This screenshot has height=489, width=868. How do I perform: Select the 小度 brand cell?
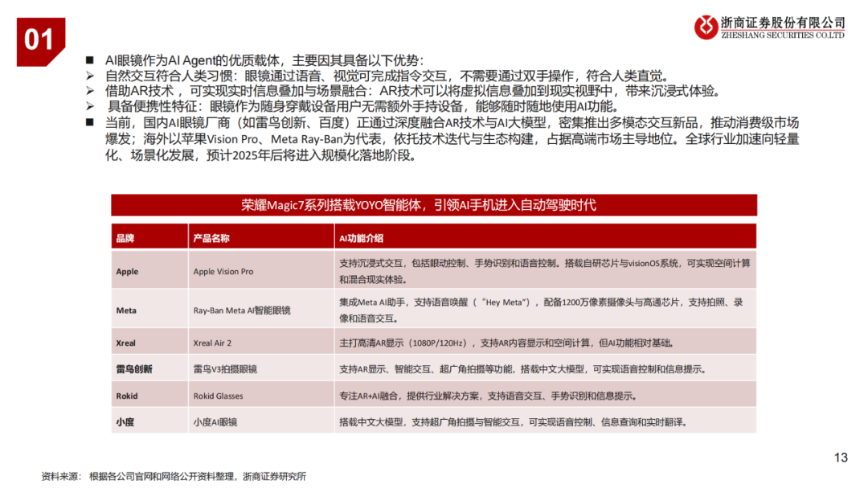point(149,421)
